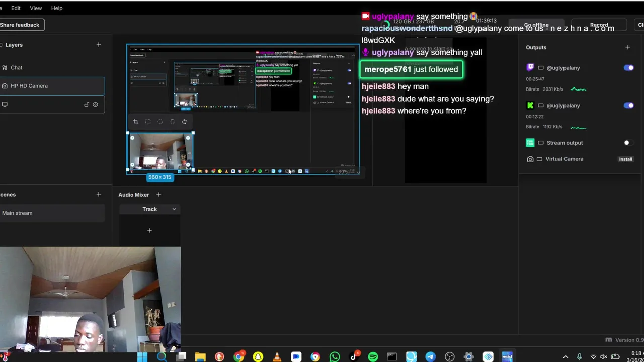Viewport: 644px width, 362px height.
Task: Open Windows search from the taskbar
Action: (x=162, y=357)
